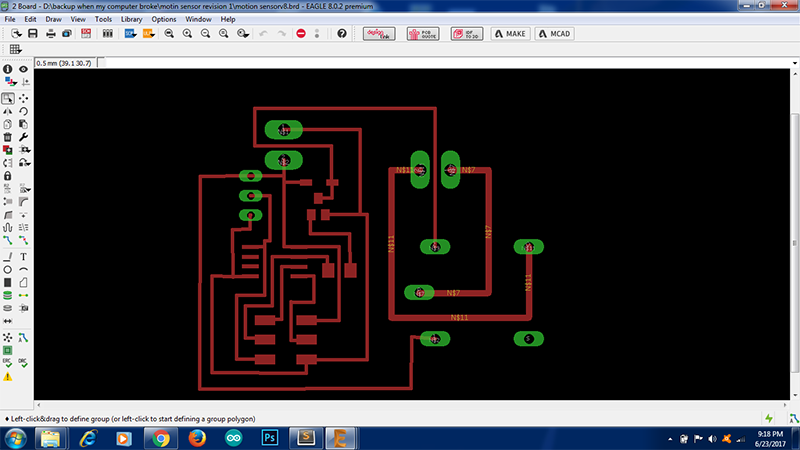Click the red Stop command icon
Viewport: 800px width, 450px height.
301,34
